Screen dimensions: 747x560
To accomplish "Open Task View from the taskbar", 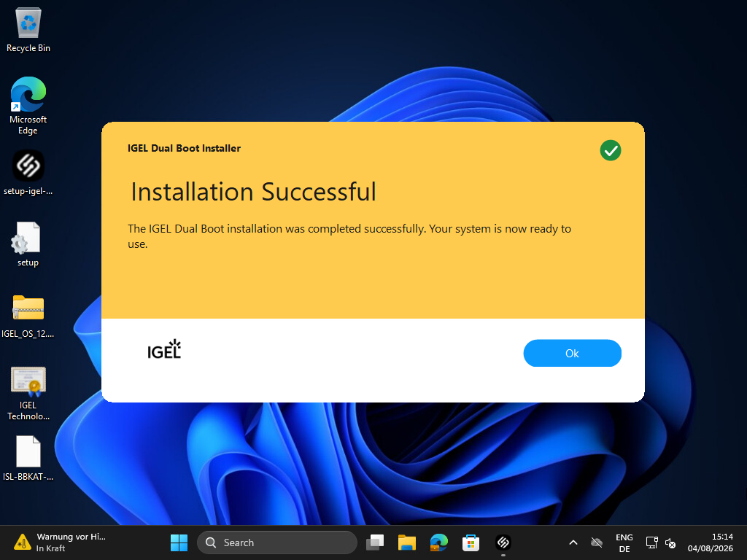I will (x=375, y=542).
